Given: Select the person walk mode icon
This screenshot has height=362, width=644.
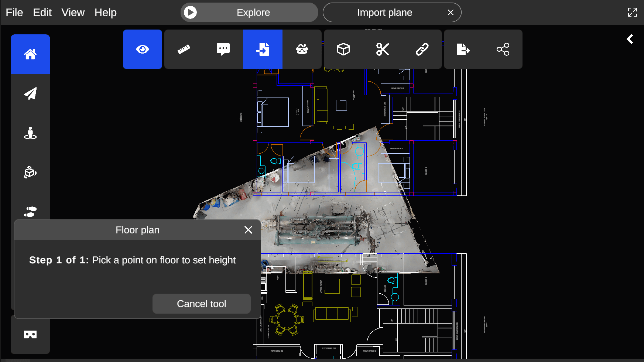Looking at the screenshot, I should 30,133.
